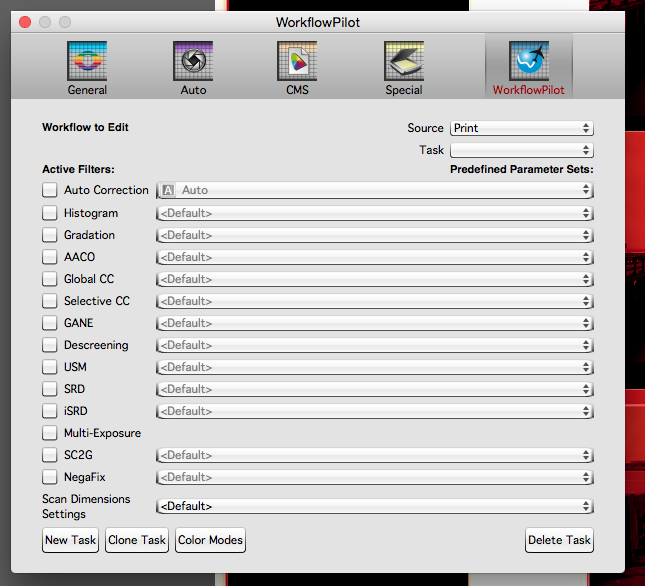
Task: Close the WorkflowPilot window with red button
Action: click(x=25, y=22)
